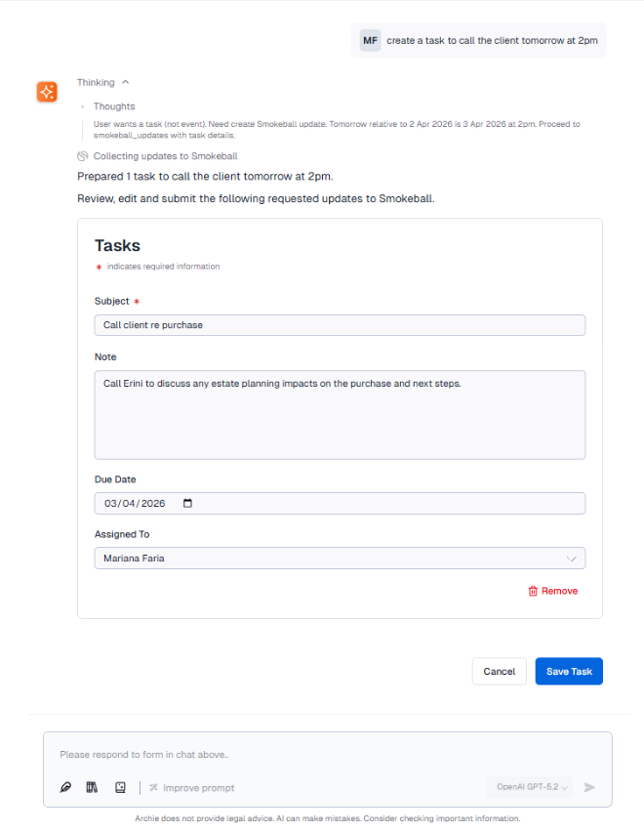Image resolution: width=644 pixels, height=831 pixels.
Task: Click the Cancel button
Action: 499,671
